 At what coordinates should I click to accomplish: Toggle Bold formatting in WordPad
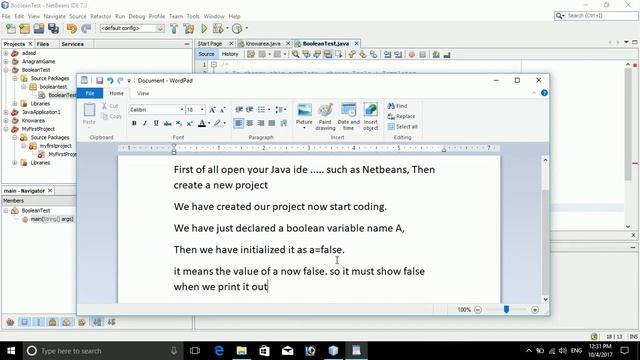coord(134,123)
